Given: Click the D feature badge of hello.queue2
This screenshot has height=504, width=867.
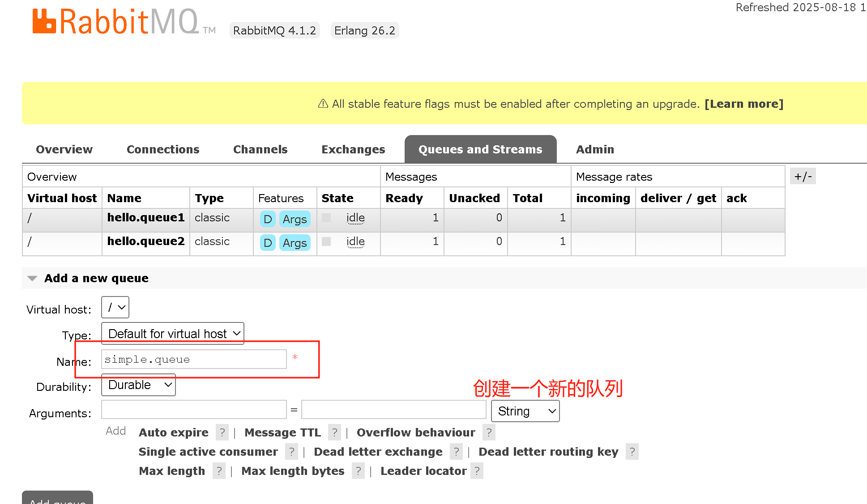Looking at the screenshot, I should pos(268,243).
